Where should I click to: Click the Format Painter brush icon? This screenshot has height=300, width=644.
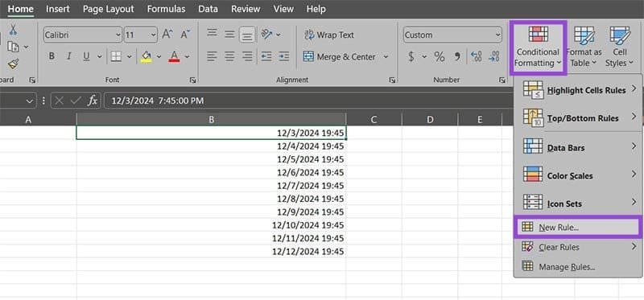click(x=13, y=64)
